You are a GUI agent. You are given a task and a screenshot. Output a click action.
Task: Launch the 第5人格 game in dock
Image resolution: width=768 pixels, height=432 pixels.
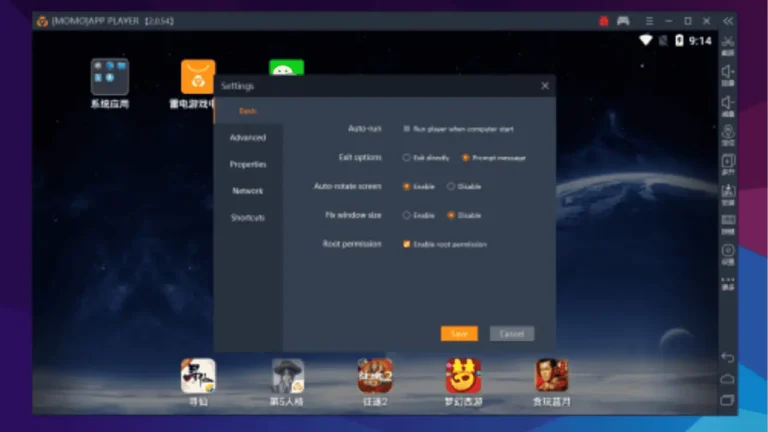click(x=288, y=376)
